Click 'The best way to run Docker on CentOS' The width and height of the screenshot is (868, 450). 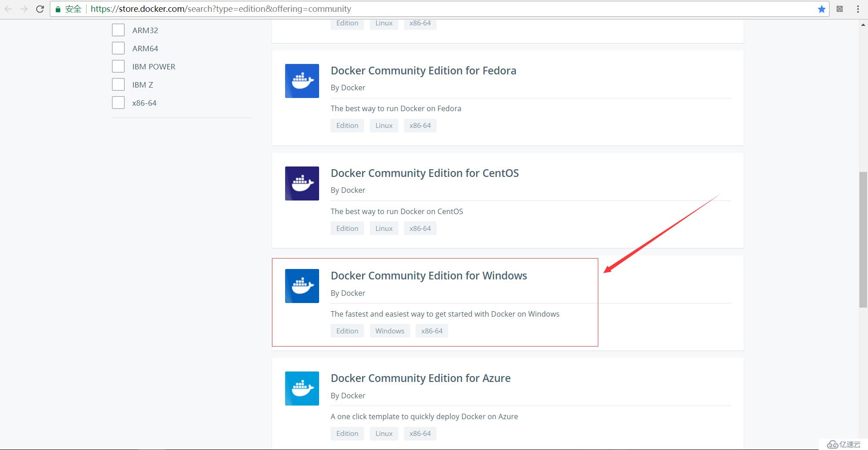click(397, 211)
